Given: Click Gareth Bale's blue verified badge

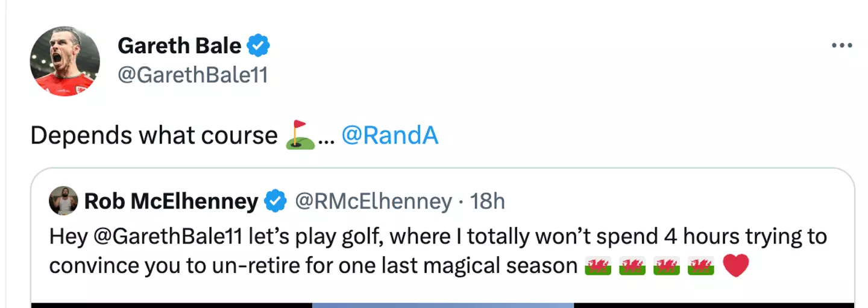Looking at the screenshot, I should tap(259, 45).
